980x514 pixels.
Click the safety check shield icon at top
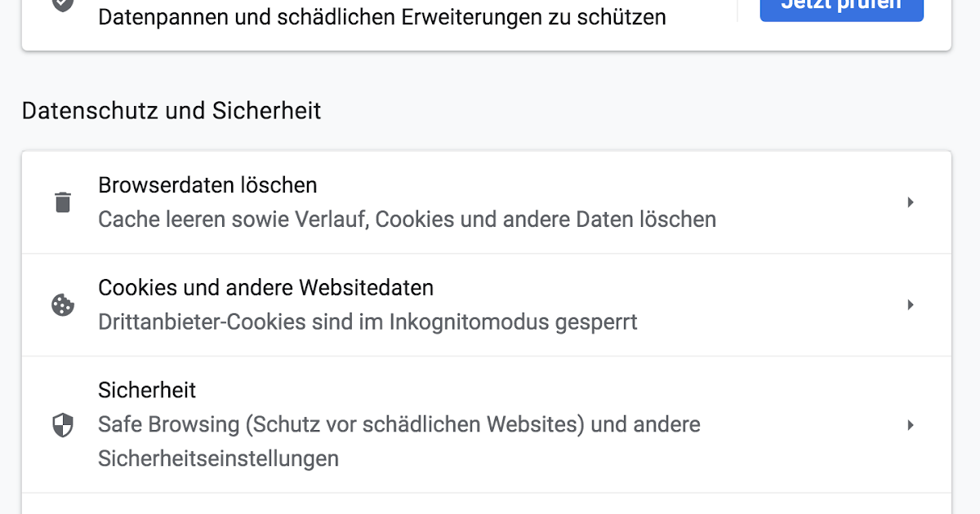point(63,4)
